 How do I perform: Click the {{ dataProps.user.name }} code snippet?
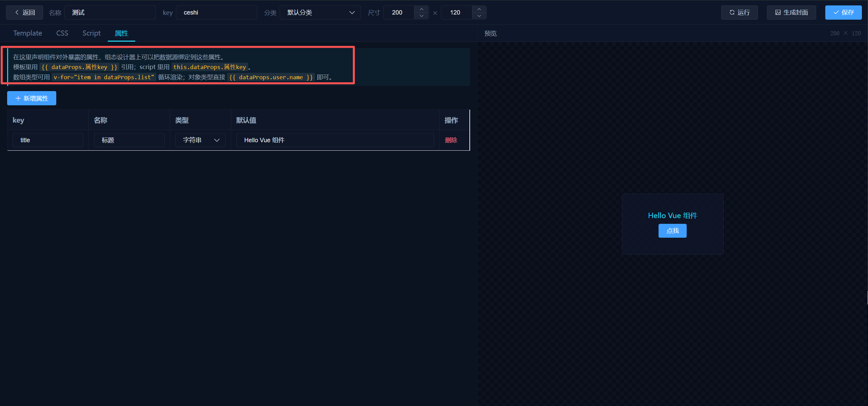271,77
